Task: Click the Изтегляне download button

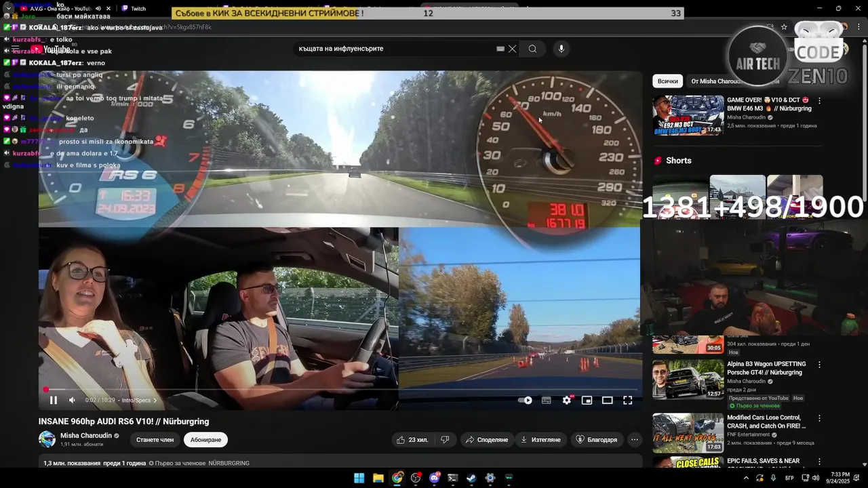Action: pos(541,440)
